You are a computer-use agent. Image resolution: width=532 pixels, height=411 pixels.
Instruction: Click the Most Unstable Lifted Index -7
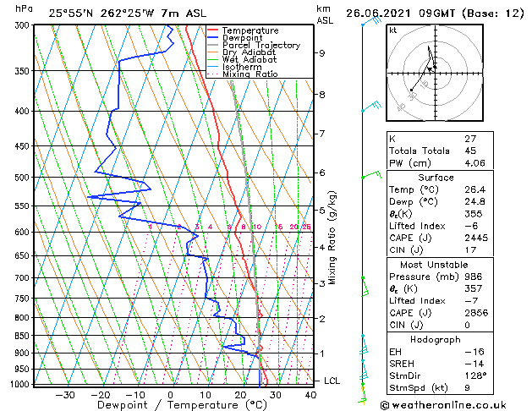472,301
